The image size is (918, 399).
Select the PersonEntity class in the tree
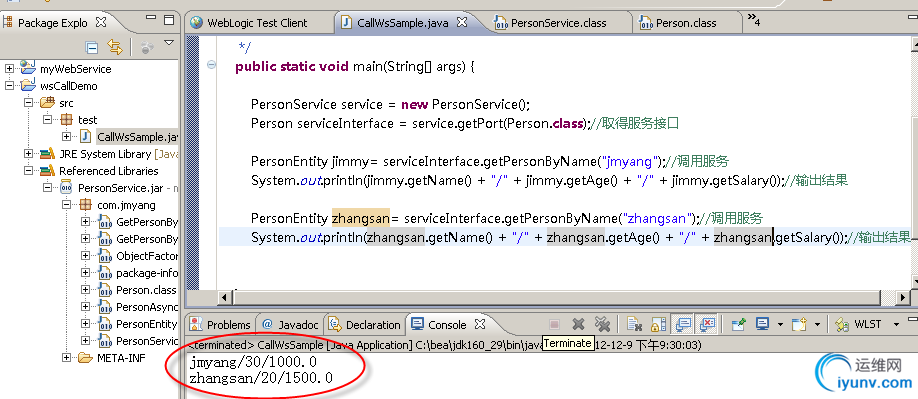click(x=146, y=324)
